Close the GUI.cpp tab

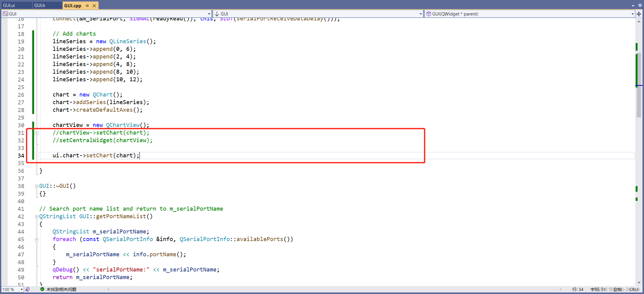pos(94,5)
